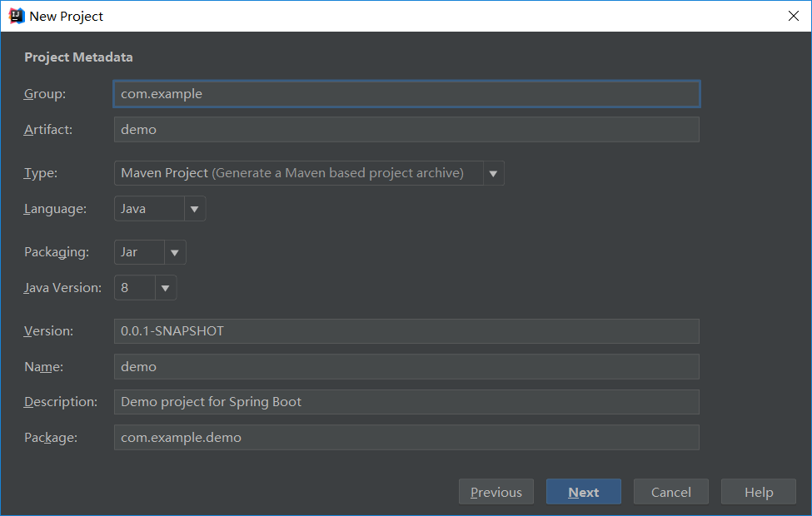Click the Project Metadata heading
This screenshot has width=812, height=516.
79,57
